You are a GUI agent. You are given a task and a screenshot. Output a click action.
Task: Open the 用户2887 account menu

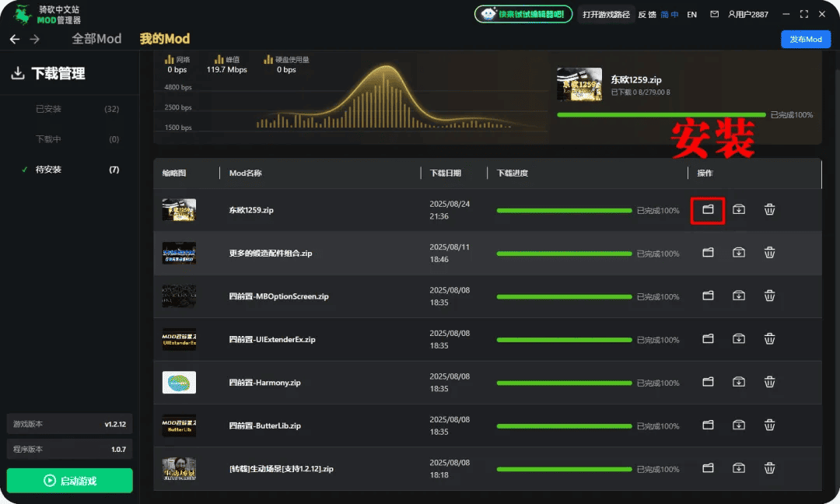pos(748,15)
